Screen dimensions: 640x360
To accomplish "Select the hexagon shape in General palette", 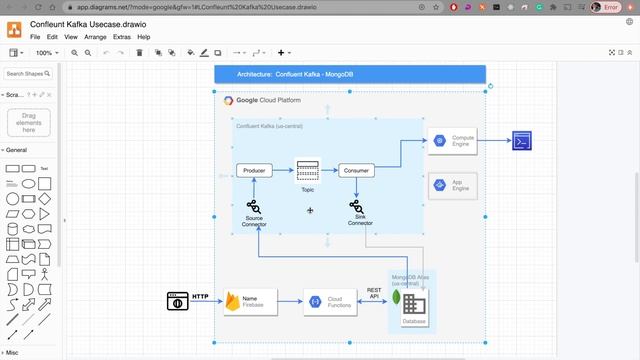I will 29,214.
